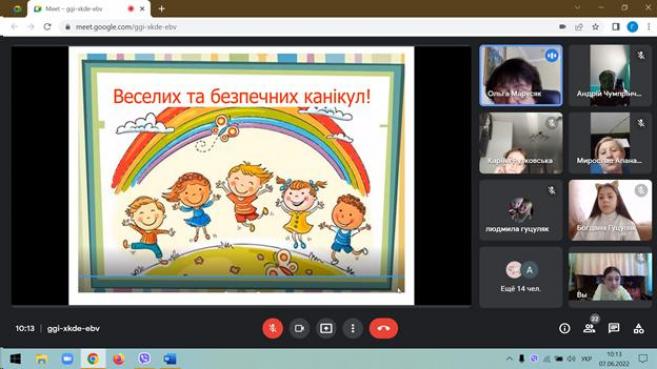The image size is (657, 369).
Task: Leave the call with red hang-up button
Action: point(383,328)
